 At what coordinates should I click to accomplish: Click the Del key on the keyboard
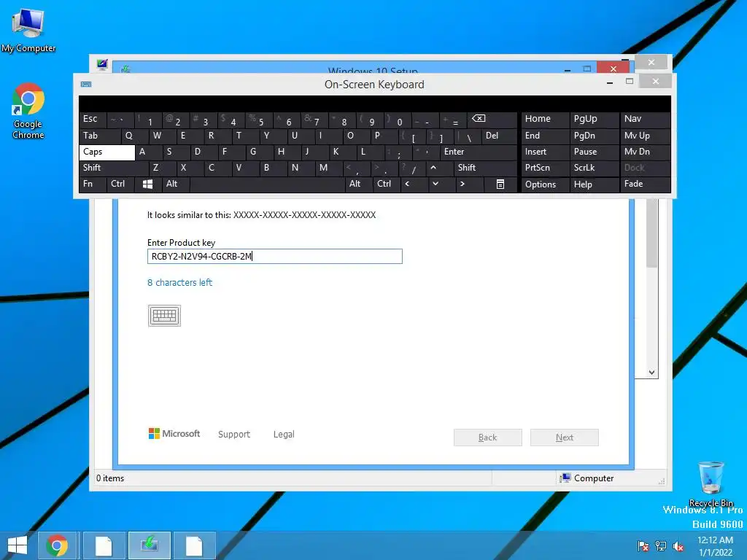[499, 136]
